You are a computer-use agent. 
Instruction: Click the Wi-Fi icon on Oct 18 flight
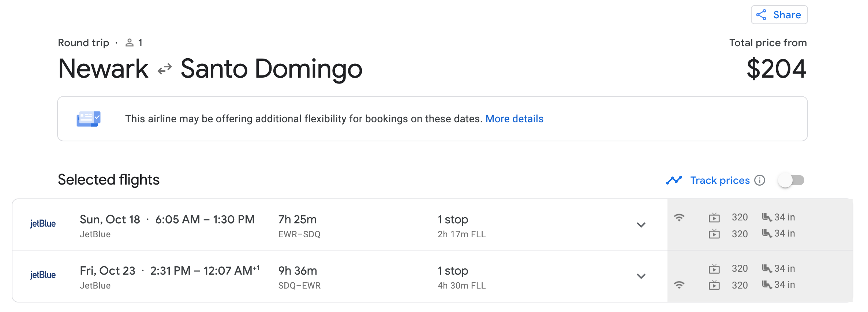(x=679, y=218)
